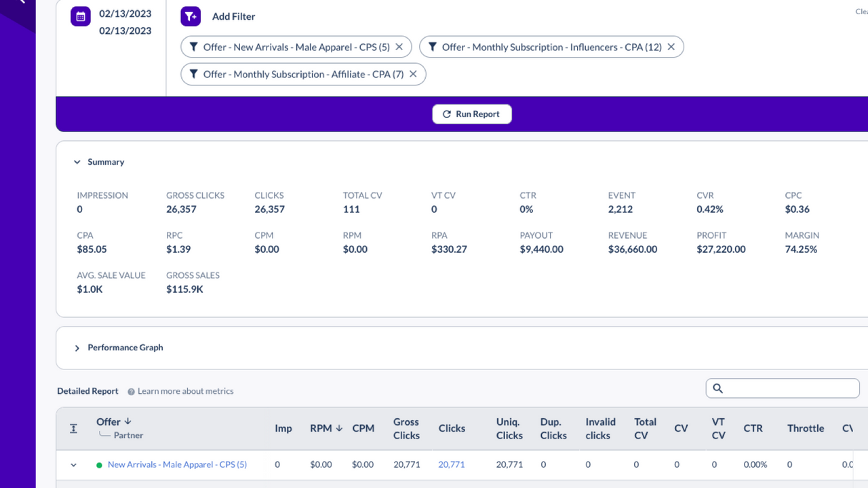Click the 20,771 clicks value link

[x=452, y=464]
